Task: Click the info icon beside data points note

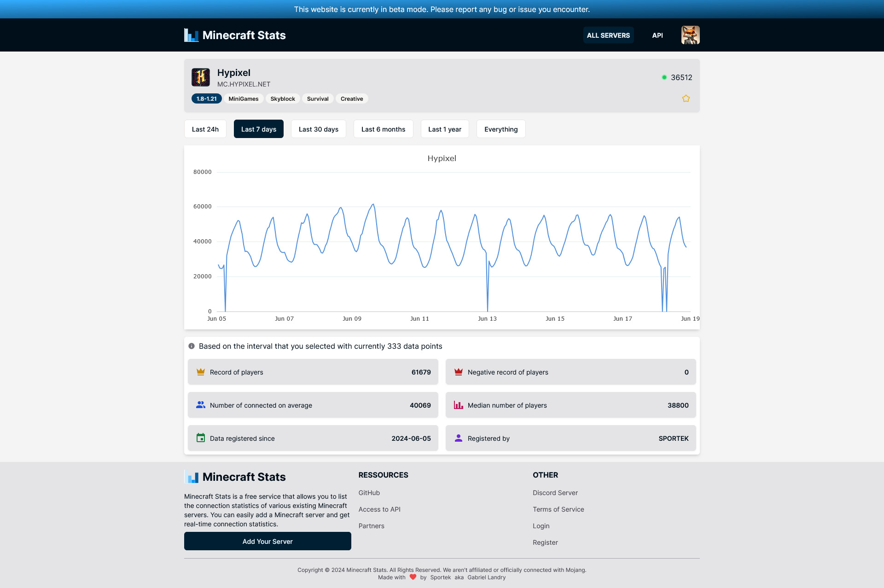Action: tap(192, 346)
